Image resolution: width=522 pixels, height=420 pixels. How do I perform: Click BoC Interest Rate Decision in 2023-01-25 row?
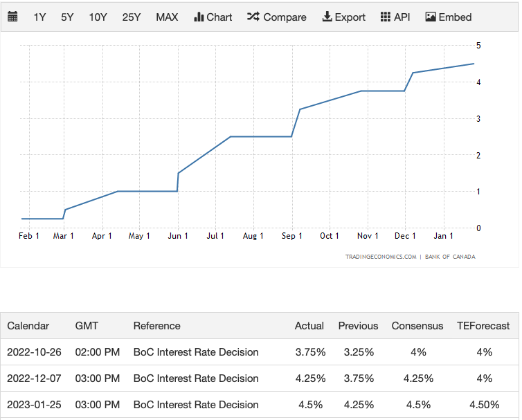pos(196,404)
